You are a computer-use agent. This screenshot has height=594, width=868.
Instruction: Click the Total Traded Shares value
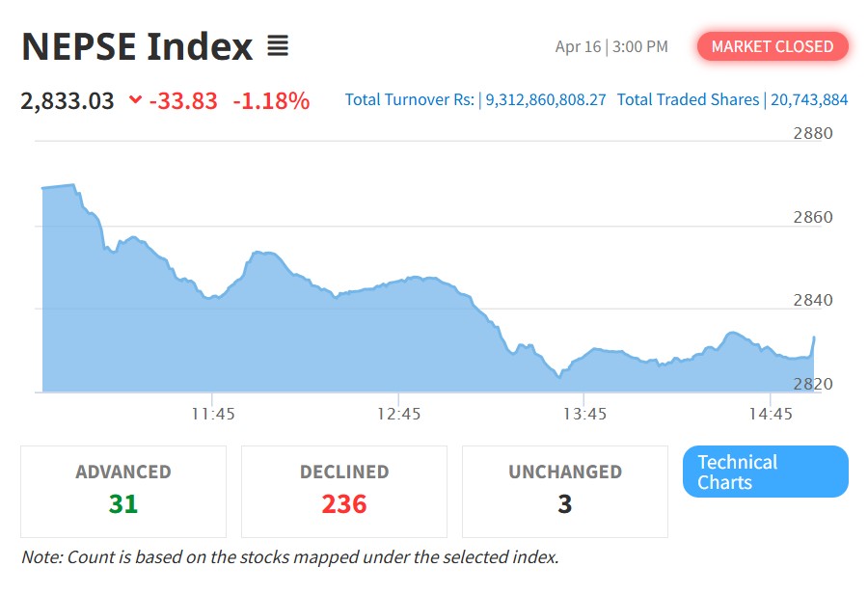808,100
